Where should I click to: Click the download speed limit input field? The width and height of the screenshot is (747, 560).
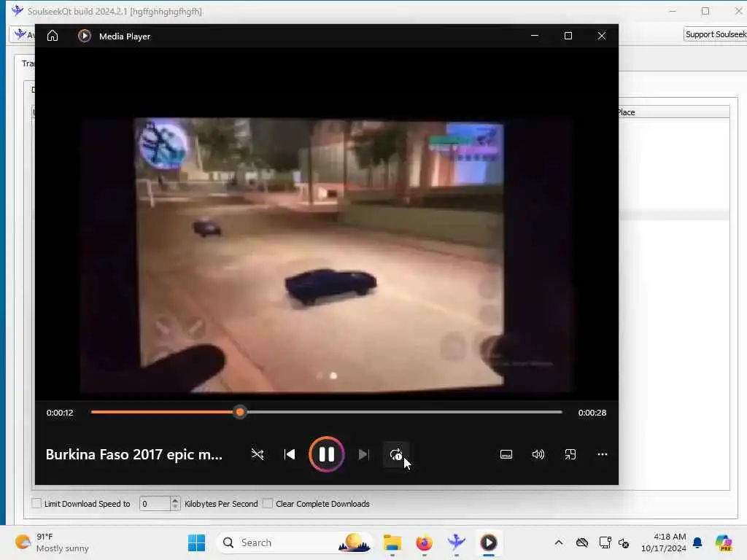click(x=155, y=503)
